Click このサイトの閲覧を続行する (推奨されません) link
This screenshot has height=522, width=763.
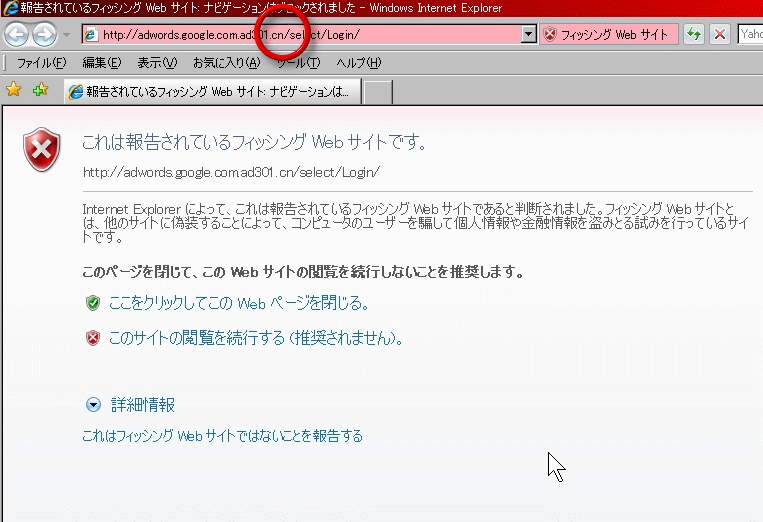point(255,338)
